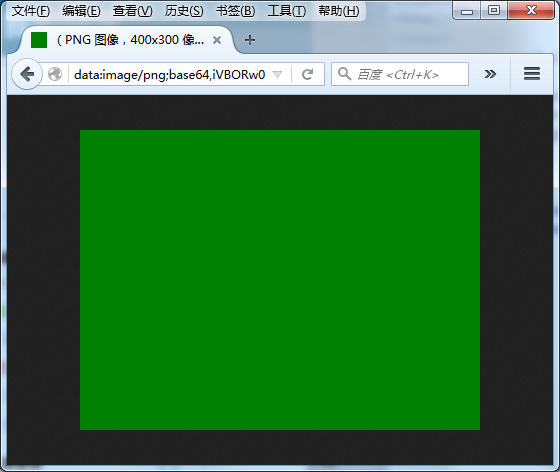Minimize the browser window
This screenshot has height=472, width=560.
pos(466,11)
